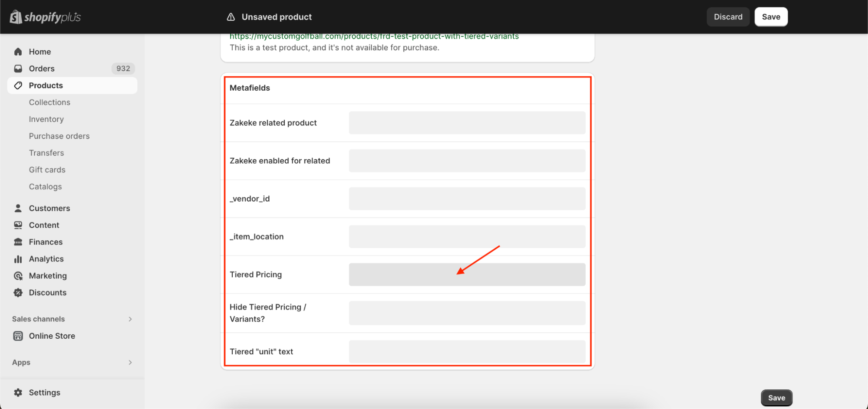The width and height of the screenshot is (868, 409).
Task: Click the Customers person icon
Action: coord(18,208)
